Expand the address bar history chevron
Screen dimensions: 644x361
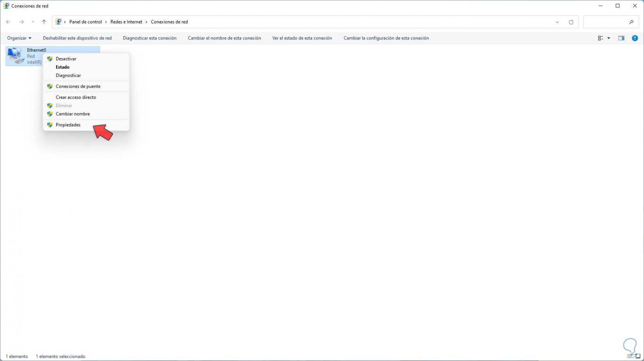tap(557, 22)
